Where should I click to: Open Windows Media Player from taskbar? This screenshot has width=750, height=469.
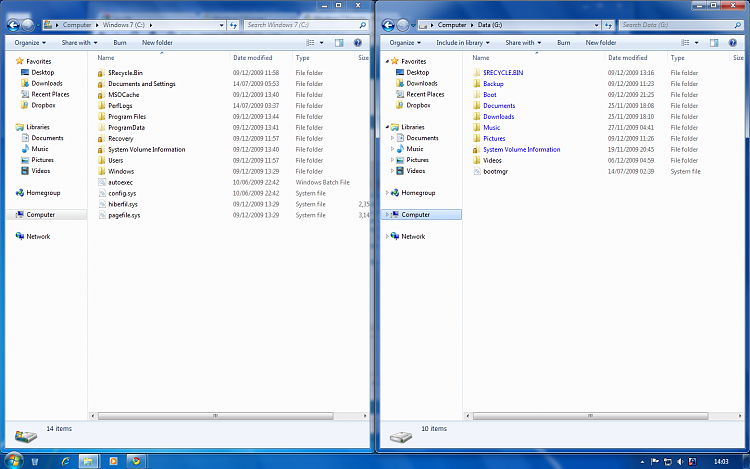pos(113,461)
